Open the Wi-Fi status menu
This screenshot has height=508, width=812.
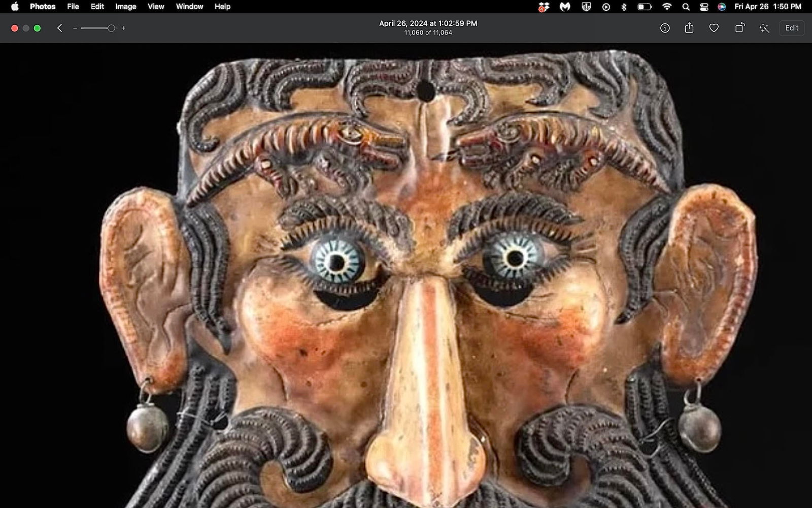pyautogui.click(x=666, y=7)
